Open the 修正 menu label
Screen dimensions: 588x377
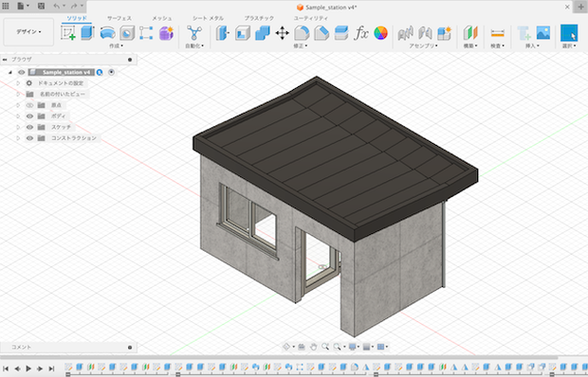coord(301,45)
